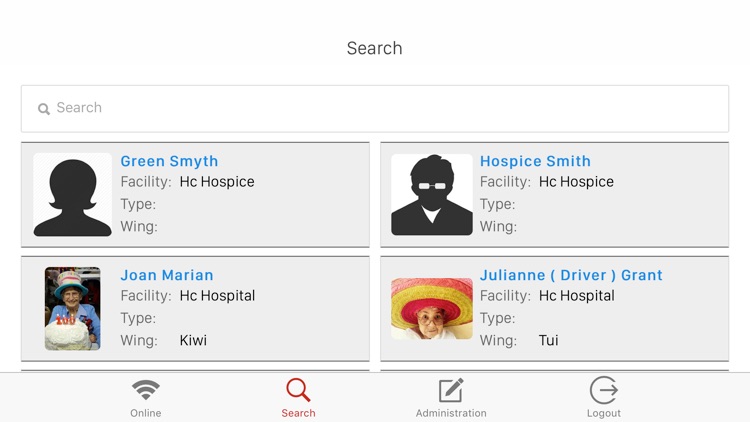The image size is (750, 422).
Task: Select the Joan Marian name link
Action: coord(167,275)
